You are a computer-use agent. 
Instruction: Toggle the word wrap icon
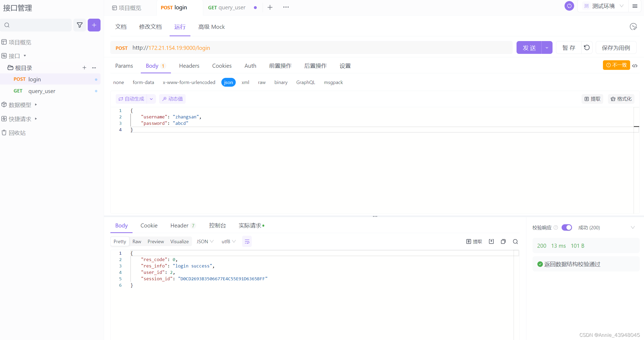(x=247, y=242)
